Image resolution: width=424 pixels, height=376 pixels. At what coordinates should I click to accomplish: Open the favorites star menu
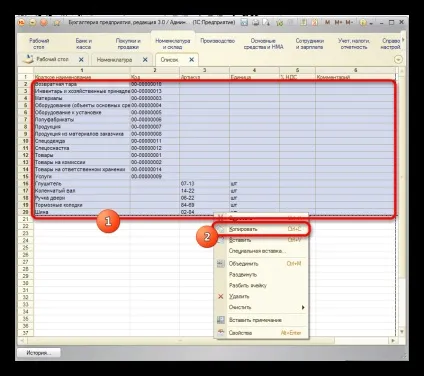[57, 23]
